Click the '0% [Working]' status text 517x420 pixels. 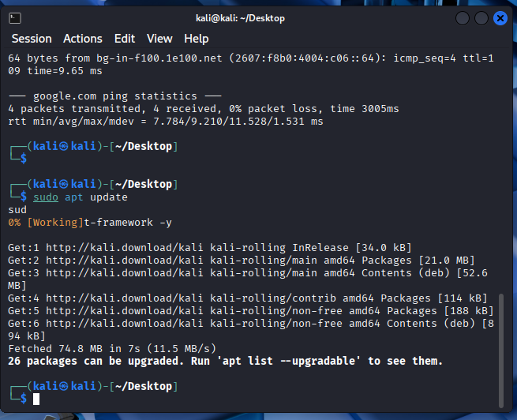pyautogui.click(x=46, y=223)
